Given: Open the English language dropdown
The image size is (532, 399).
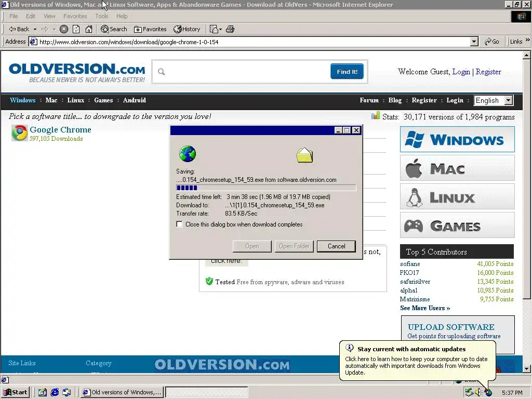Looking at the screenshot, I should 508,100.
